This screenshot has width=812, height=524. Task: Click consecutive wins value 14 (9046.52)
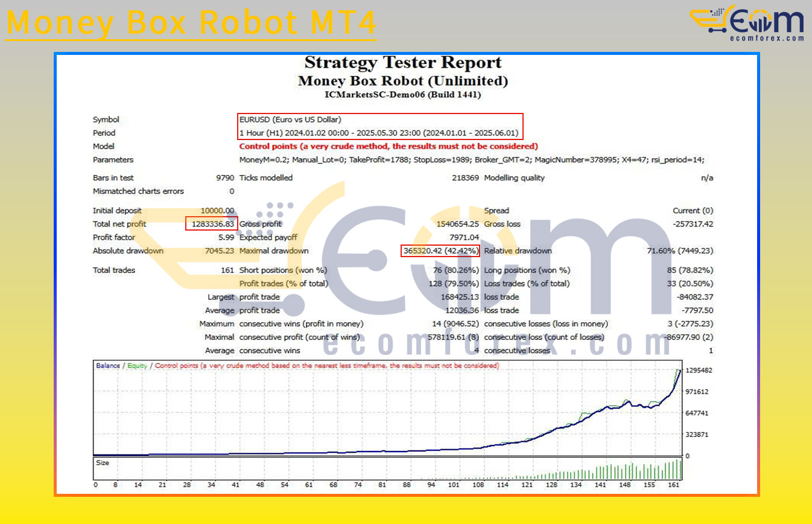tap(455, 324)
